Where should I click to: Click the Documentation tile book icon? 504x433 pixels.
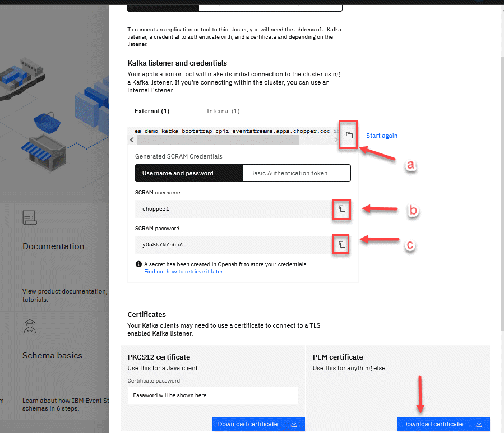29,217
